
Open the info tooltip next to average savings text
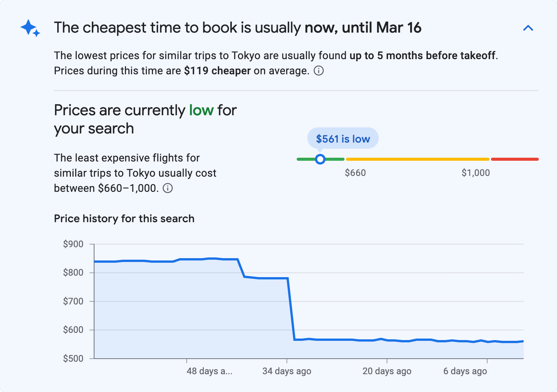[x=319, y=71]
